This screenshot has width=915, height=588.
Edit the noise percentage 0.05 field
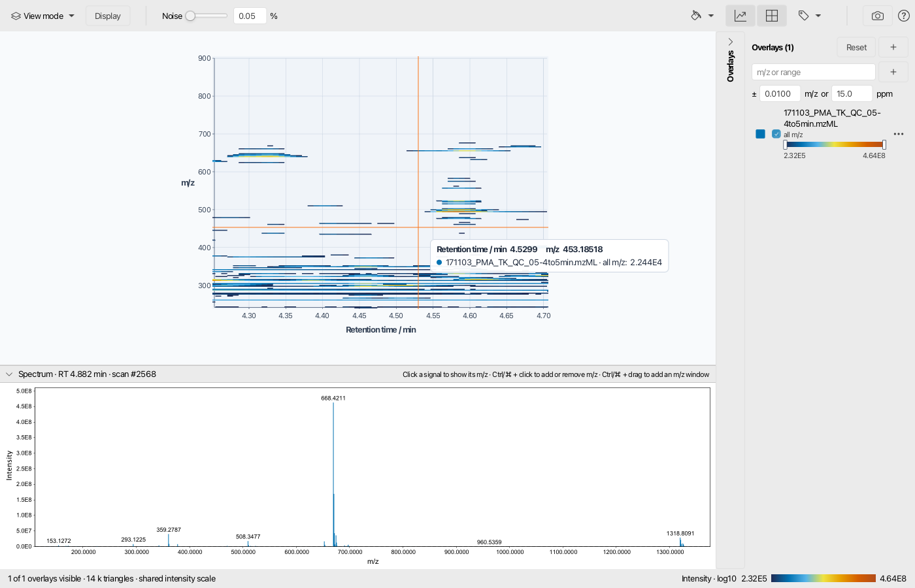250,16
